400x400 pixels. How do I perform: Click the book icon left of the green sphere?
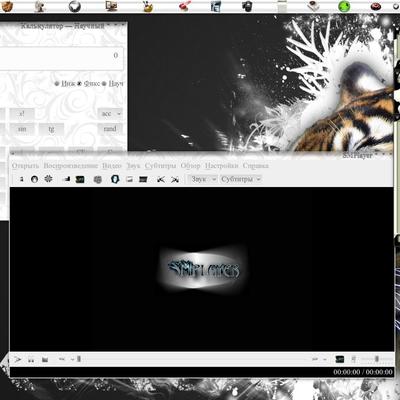[x=313, y=6]
